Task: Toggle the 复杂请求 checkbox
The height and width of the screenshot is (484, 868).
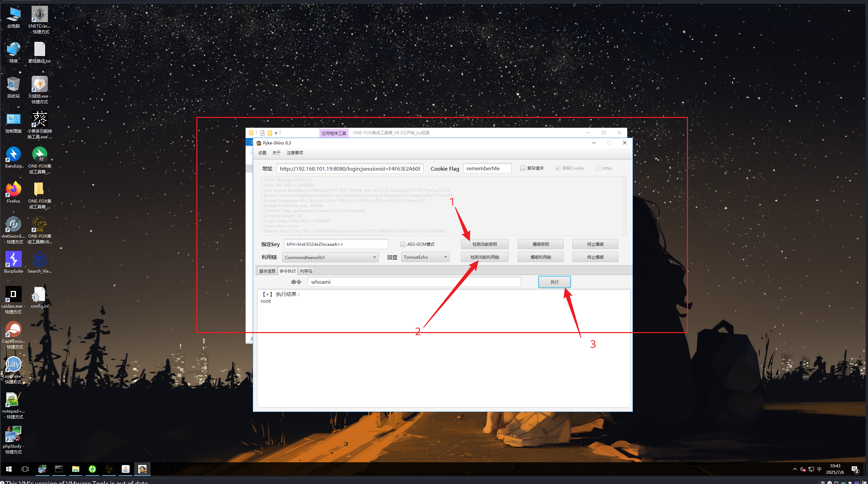Action: point(523,168)
